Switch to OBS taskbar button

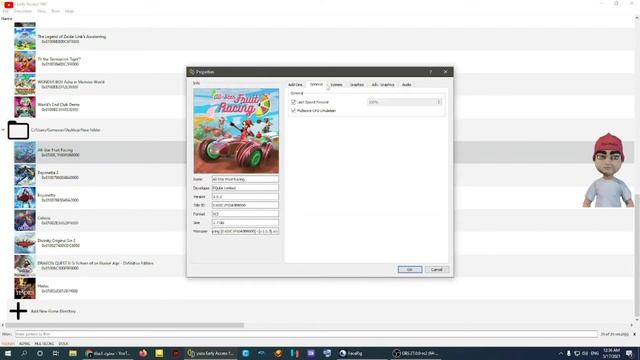(x=416, y=353)
